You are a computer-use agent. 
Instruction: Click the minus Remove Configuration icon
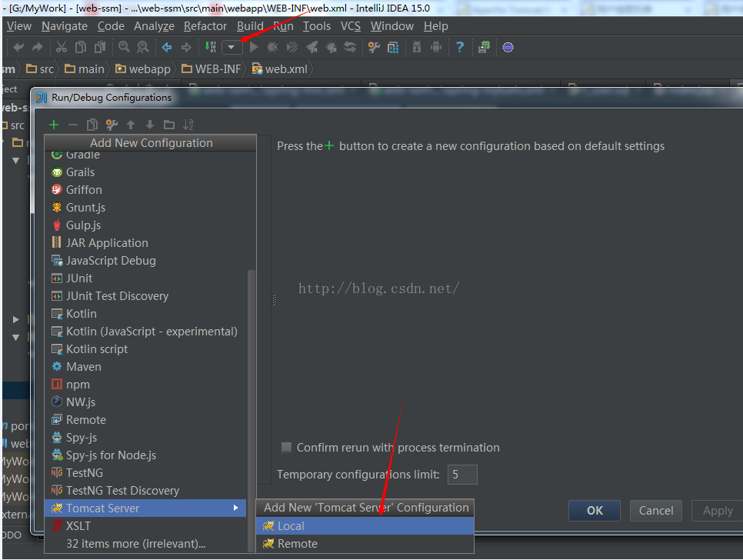73,125
